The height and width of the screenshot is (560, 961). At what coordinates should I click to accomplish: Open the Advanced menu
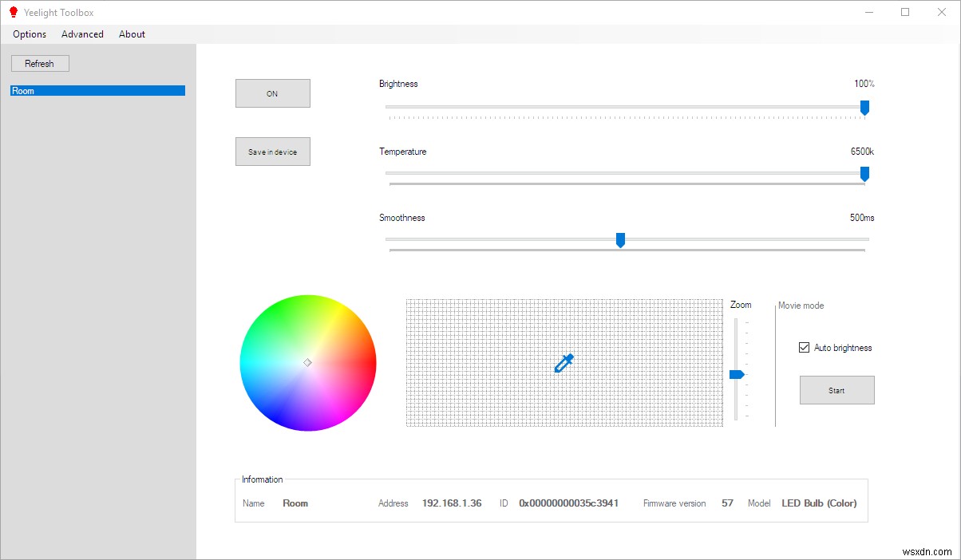[x=81, y=34]
